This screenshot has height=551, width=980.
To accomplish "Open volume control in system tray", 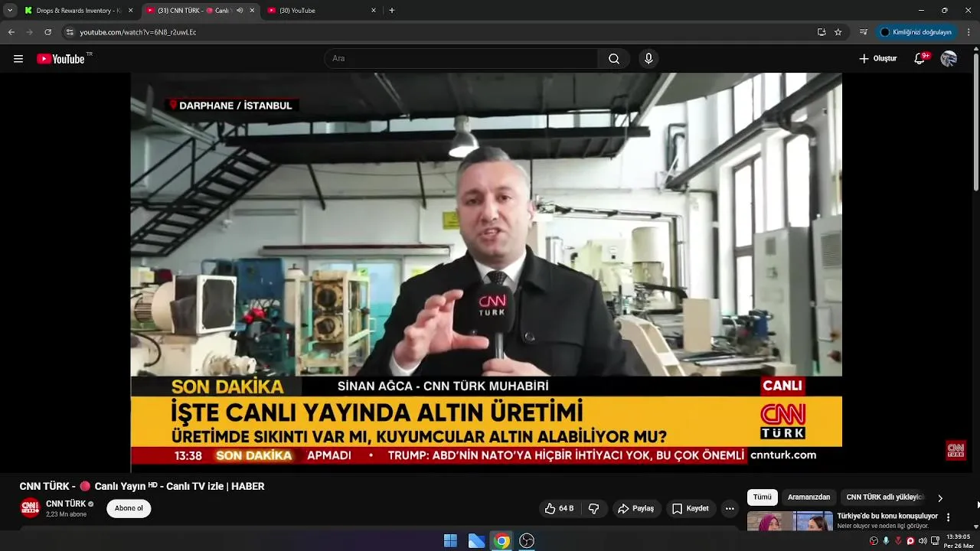I will (923, 541).
